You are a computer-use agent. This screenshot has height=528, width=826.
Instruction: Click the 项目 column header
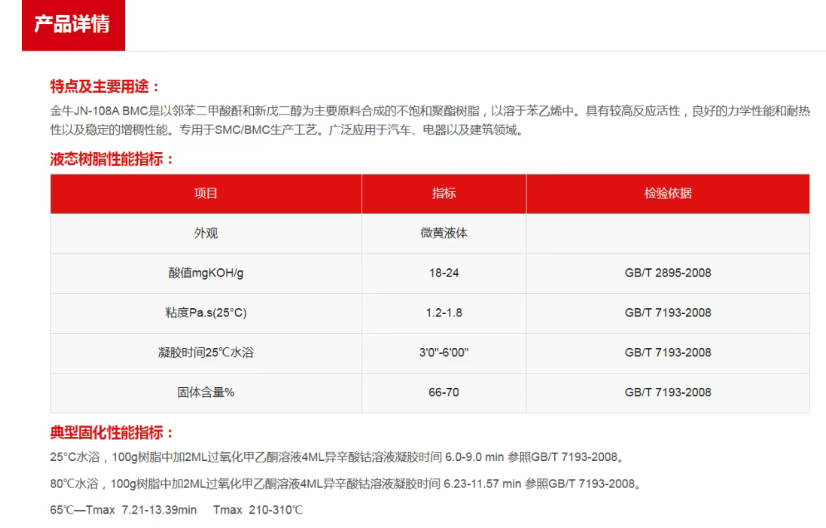pyautogui.click(x=206, y=194)
